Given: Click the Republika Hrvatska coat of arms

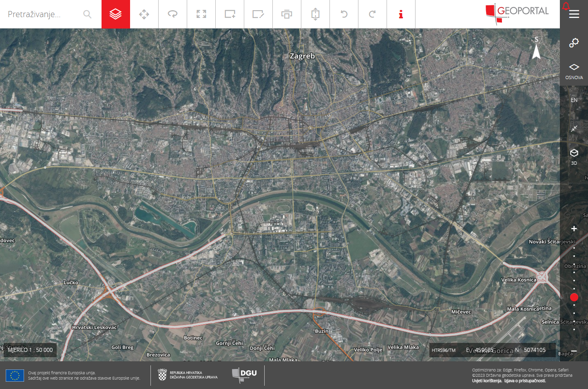Looking at the screenshot, I should 162,375.
